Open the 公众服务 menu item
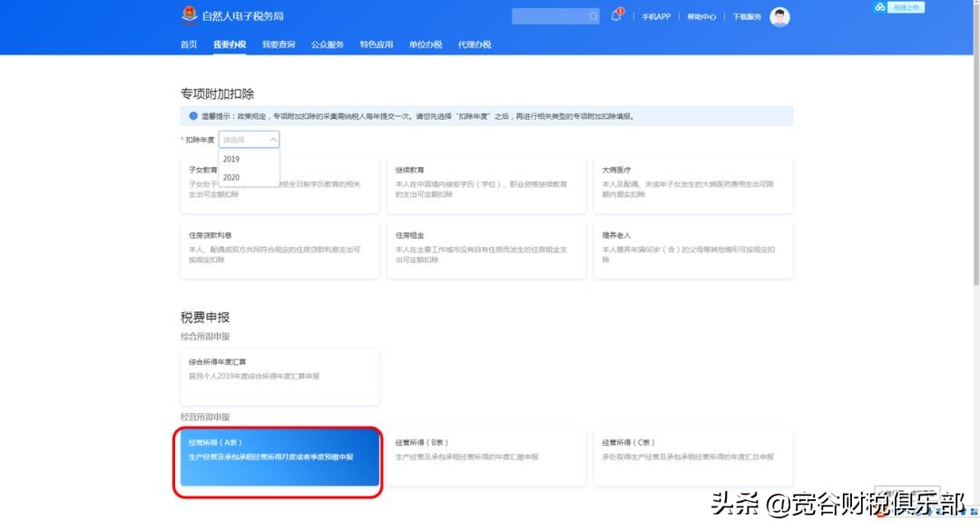The width and height of the screenshot is (980, 532). [x=328, y=43]
